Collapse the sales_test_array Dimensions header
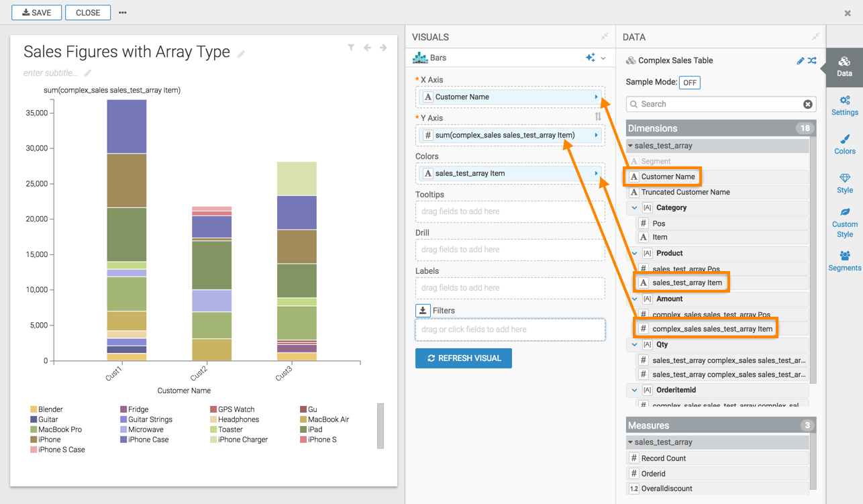 [x=630, y=146]
